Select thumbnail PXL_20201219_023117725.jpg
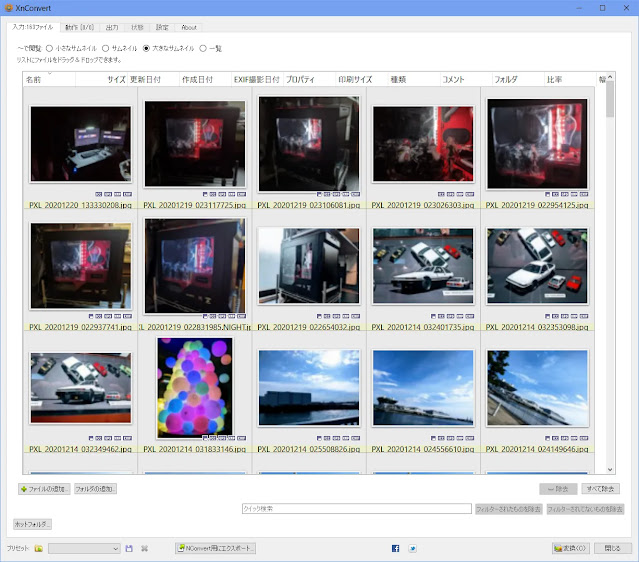Viewport: 639px width, 562px height. pos(195,144)
